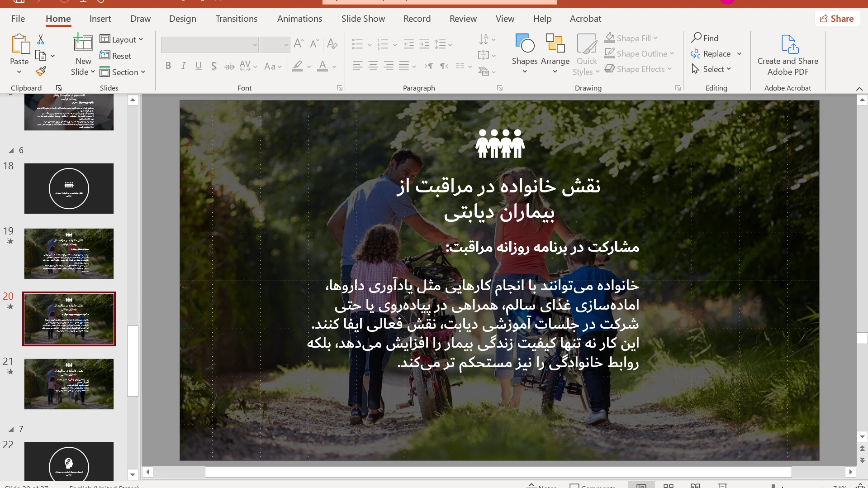Open the Select dropdown
Viewport: 868px width, 488px height.
711,69
